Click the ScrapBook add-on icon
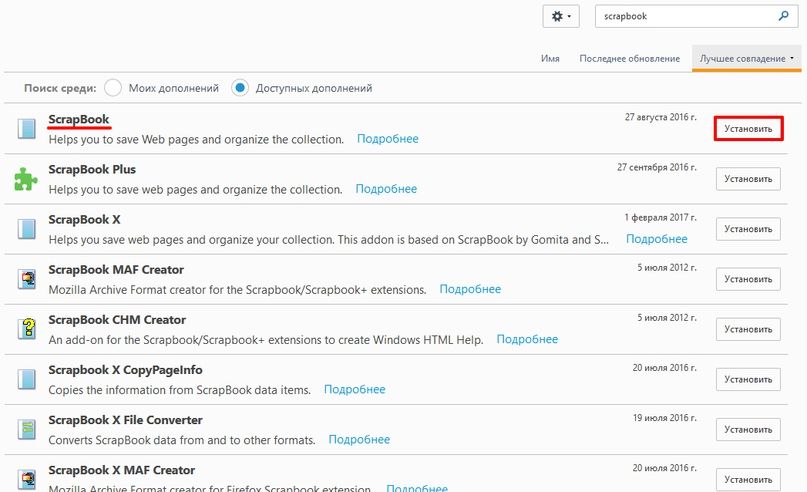 (26, 129)
